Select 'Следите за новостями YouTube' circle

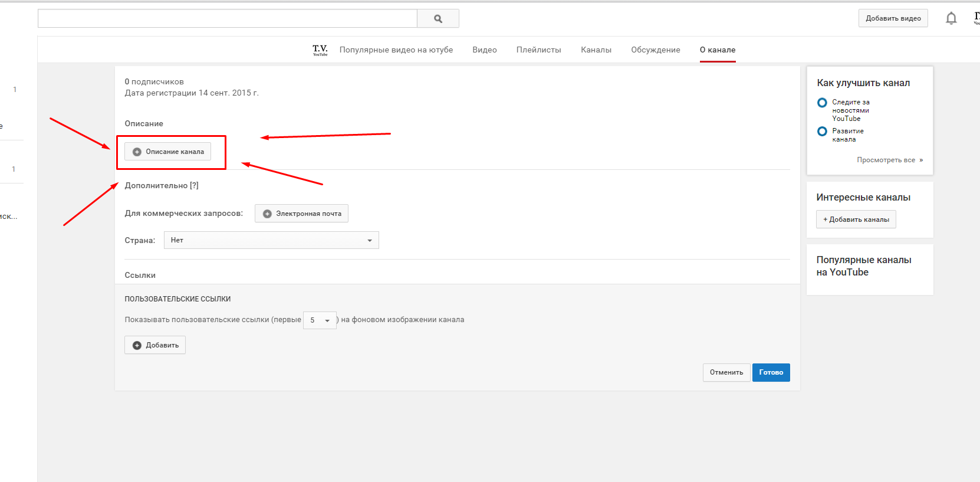point(822,103)
